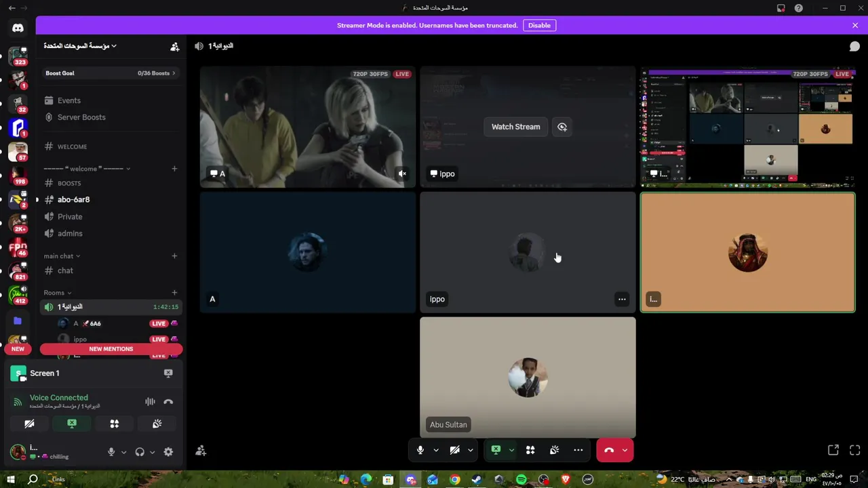Open soundboard icon in the bottom call bar
This screenshot has height=488, width=868.
tap(554, 450)
